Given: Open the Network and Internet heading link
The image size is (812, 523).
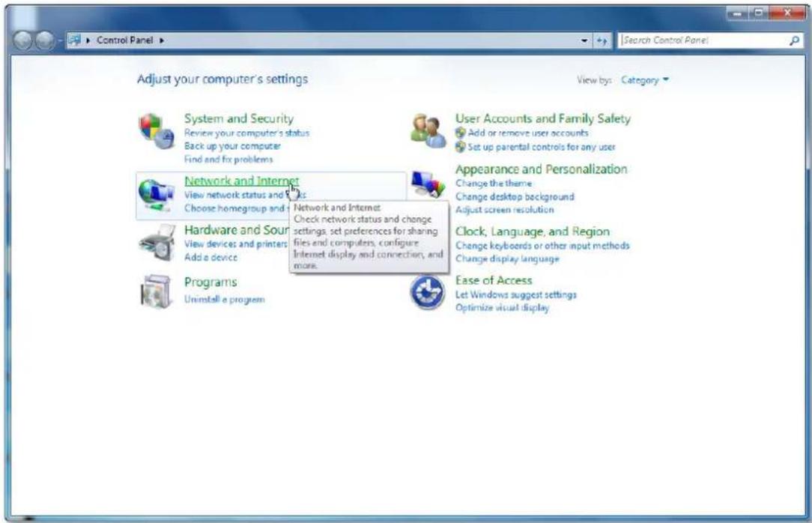Looking at the screenshot, I should [241, 181].
